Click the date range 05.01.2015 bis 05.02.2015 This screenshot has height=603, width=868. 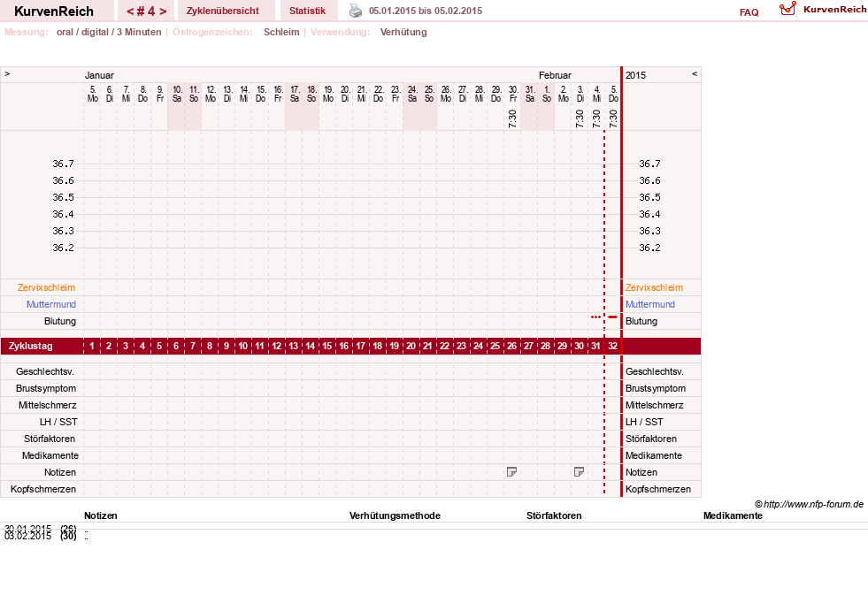click(x=425, y=11)
